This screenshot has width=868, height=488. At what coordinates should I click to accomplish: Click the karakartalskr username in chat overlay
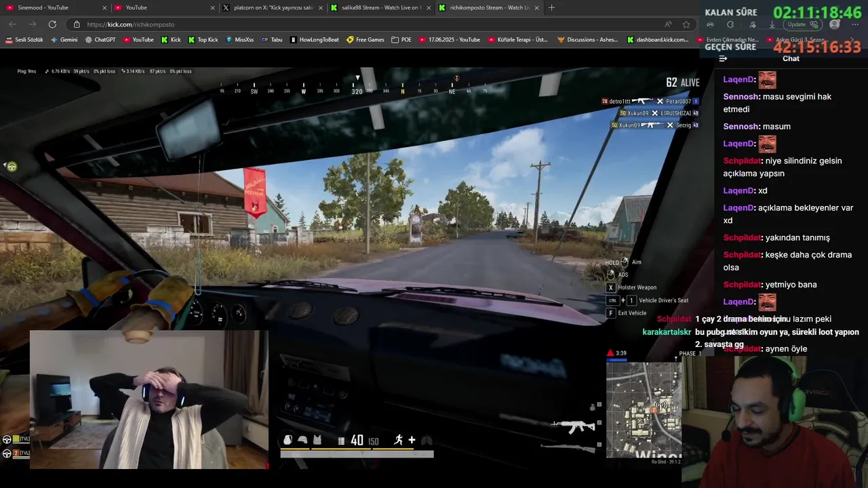click(x=666, y=332)
